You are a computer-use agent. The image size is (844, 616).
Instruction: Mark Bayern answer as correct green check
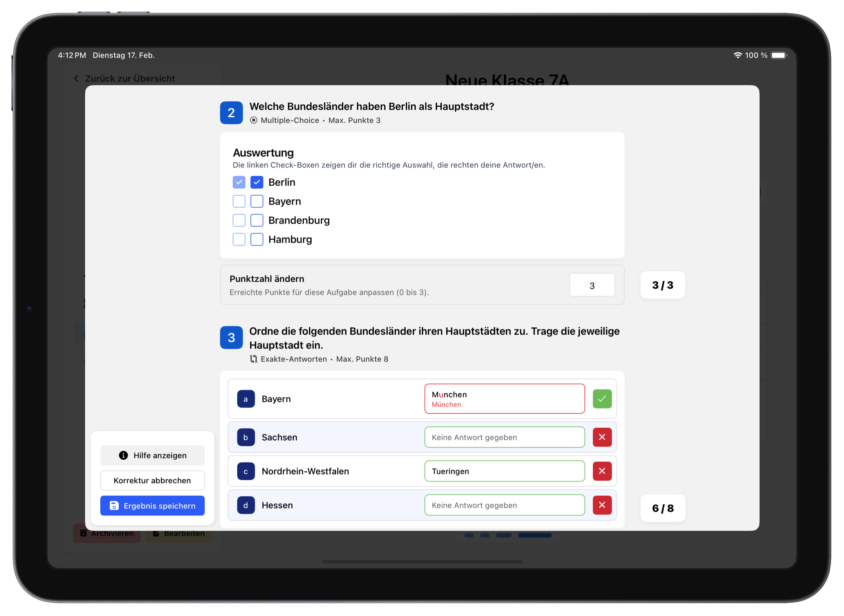point(602,399)
